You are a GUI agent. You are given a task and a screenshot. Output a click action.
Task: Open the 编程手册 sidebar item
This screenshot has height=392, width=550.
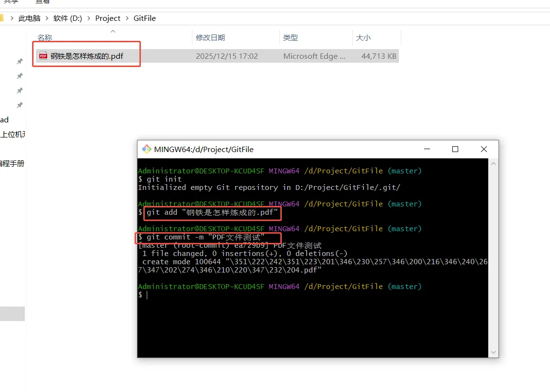(x=12, y=163)
